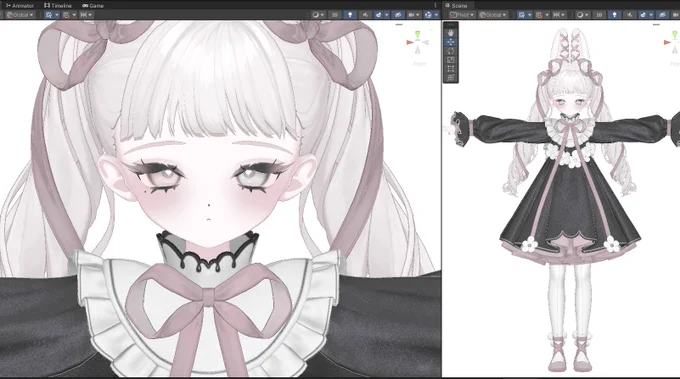Switch to the Game tab
The height and width of the screenshot is (379, 680).
[x=93, y=6]
